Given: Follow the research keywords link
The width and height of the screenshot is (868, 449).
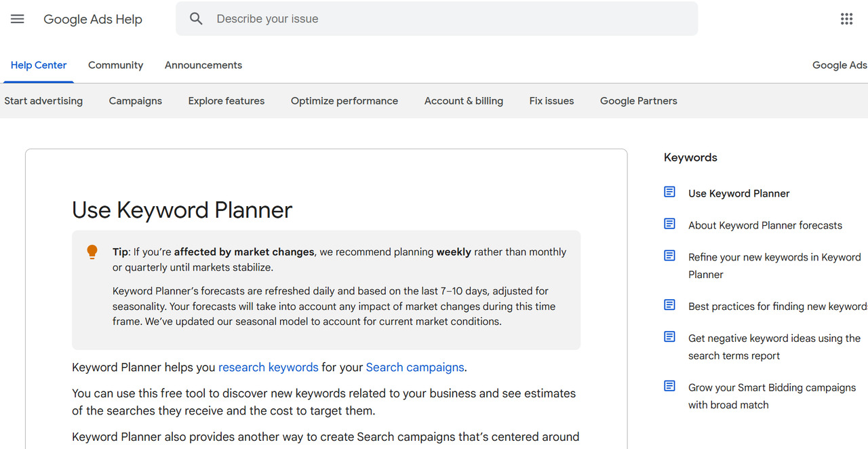Looking at the screenshot, I should point(269,368).
